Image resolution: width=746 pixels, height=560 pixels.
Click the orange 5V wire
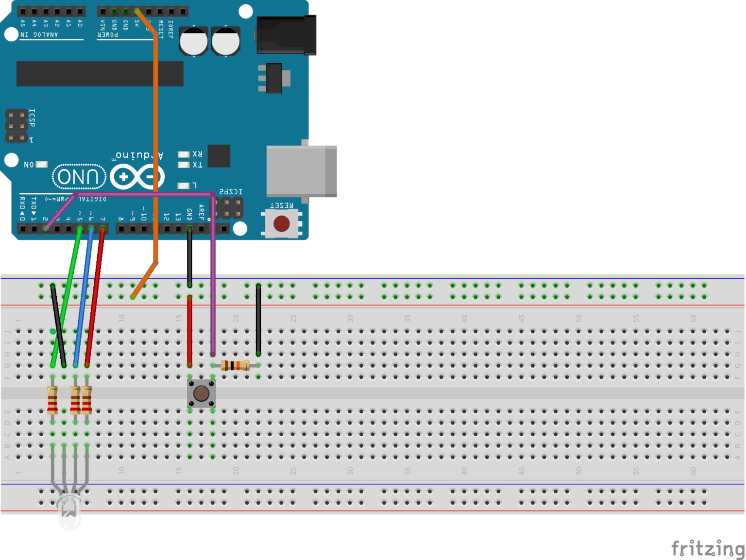[x=155, y=146]
